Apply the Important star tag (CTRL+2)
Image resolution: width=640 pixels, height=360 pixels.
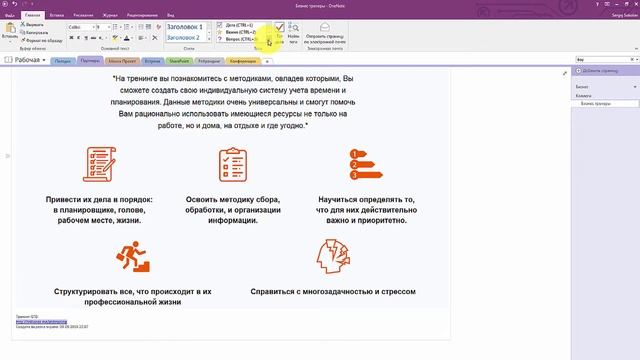220,32
